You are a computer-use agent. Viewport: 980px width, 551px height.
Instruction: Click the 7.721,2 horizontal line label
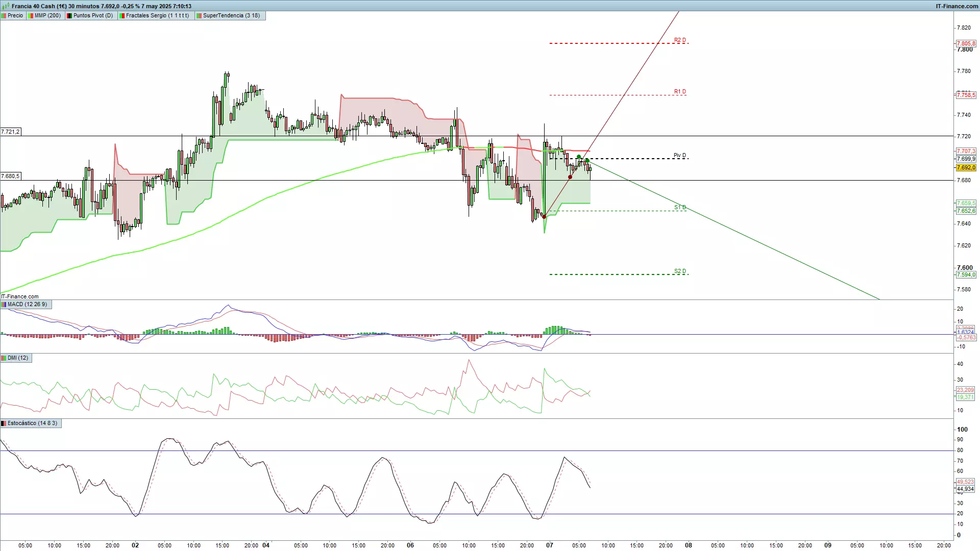(x=11, y=132)
